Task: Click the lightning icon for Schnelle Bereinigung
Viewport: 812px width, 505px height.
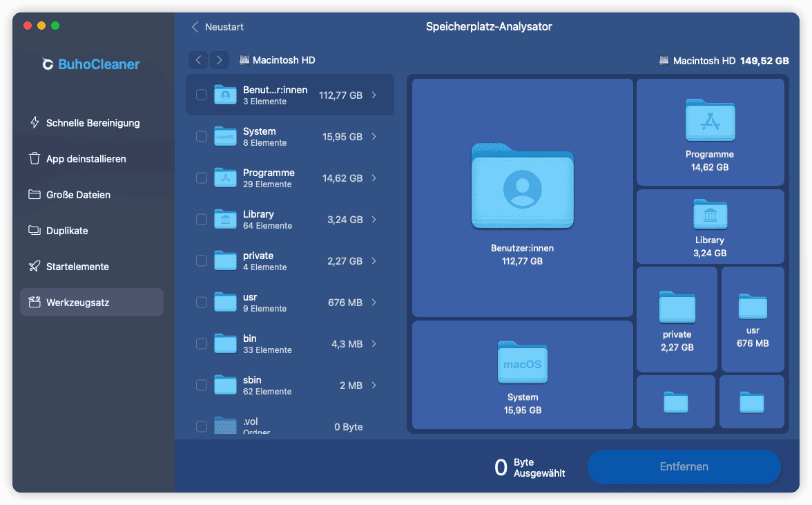Action: [x=35, y=123]
